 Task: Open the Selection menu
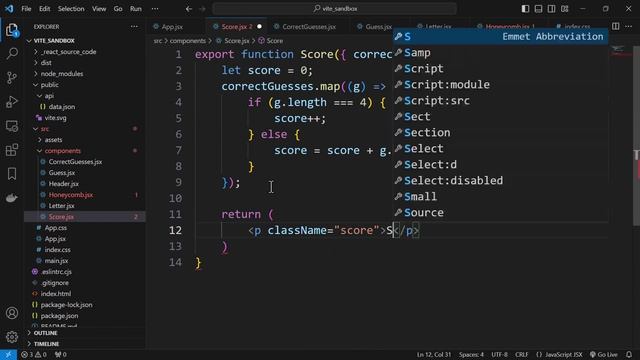click(71, 9)
